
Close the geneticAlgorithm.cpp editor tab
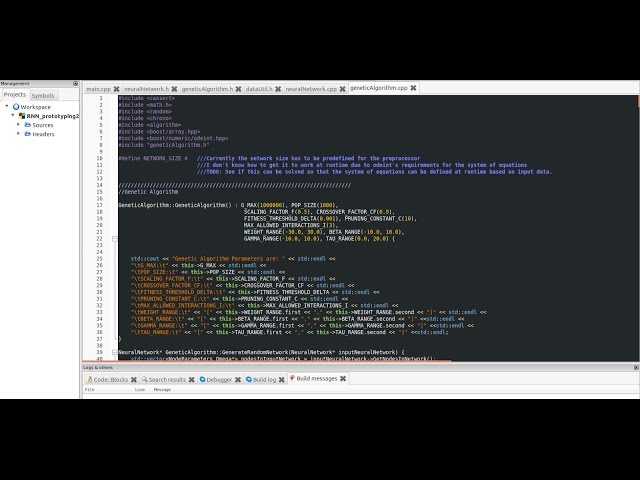pyautogui.click(x=413, y=88)
